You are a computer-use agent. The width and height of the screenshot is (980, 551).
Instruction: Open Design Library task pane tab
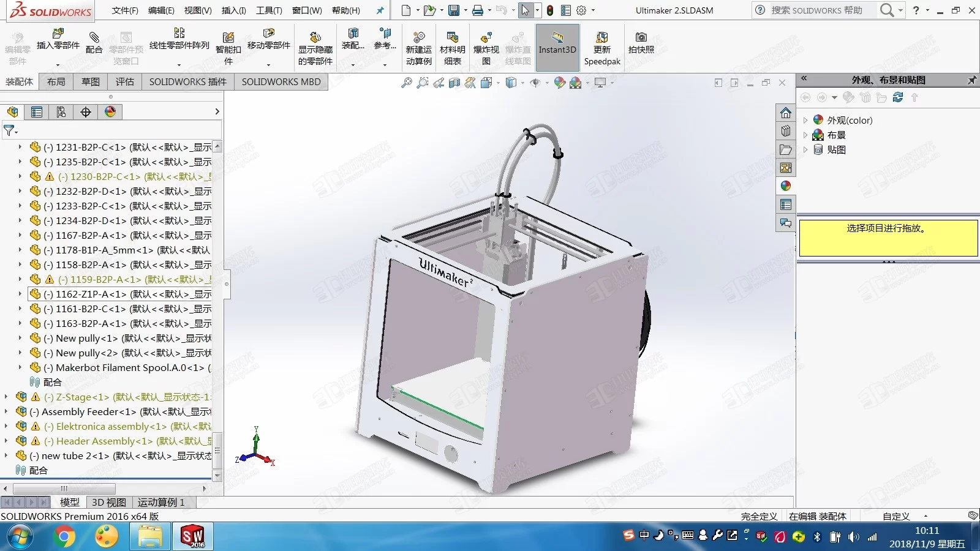point(786,131)
